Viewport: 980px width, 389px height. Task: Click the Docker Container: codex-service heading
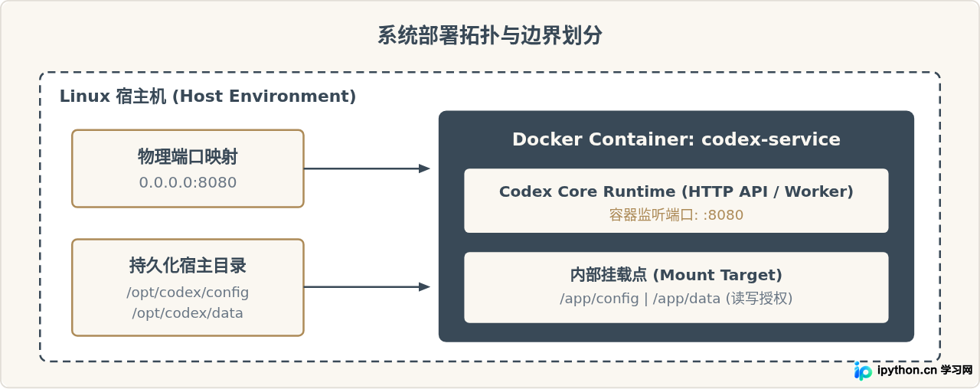pos(676,139)
